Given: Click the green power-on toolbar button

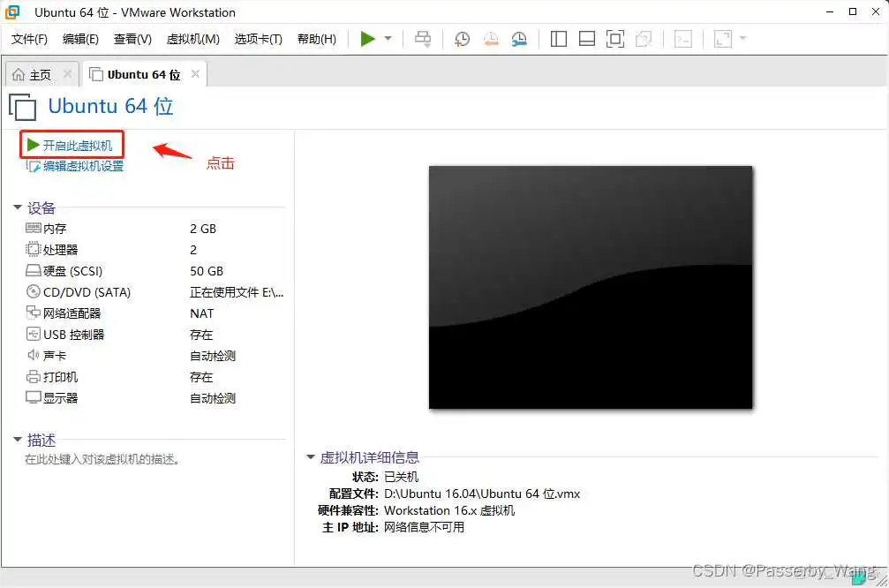Looking at the screenshot, I should pos(367,39).
